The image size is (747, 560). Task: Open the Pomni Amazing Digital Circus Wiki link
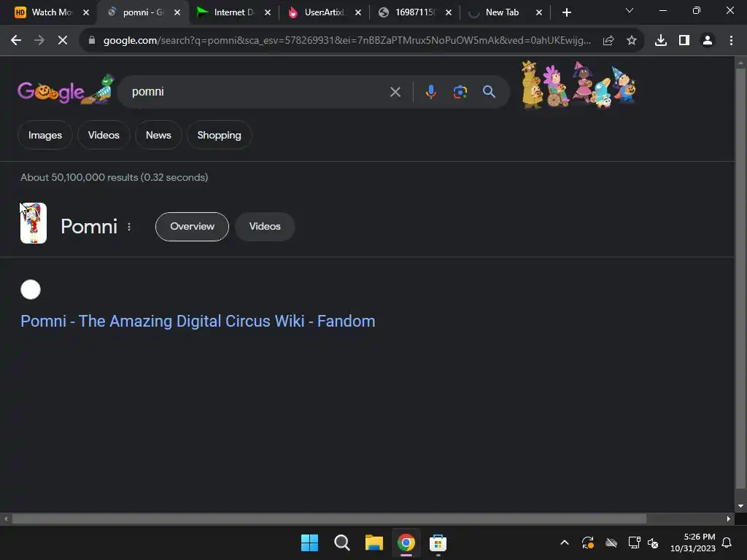point(198,322)
